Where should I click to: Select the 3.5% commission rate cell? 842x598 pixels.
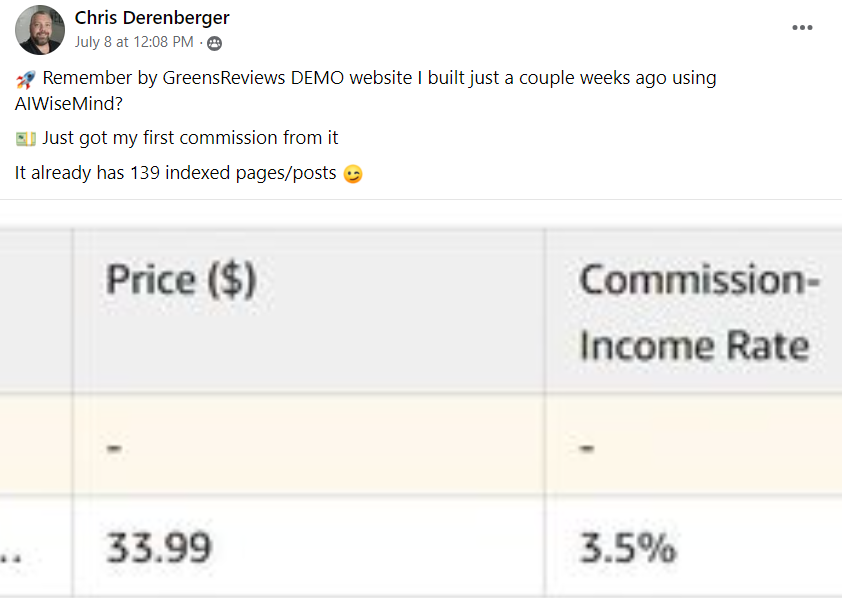694,546
